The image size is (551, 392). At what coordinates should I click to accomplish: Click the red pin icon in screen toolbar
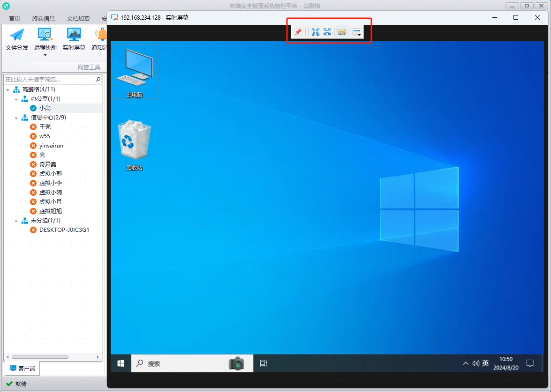(298, 32)
